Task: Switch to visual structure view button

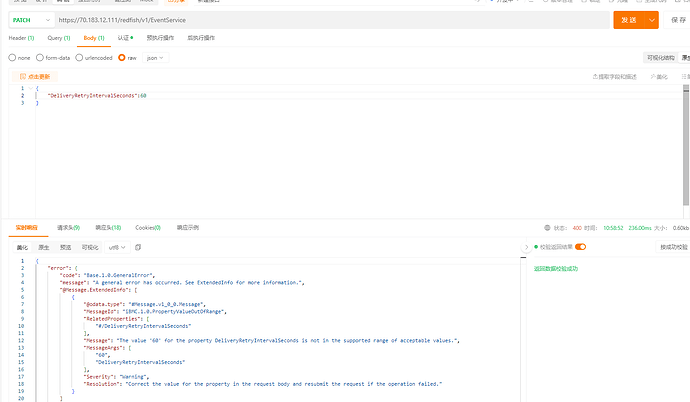Action: 661,58
